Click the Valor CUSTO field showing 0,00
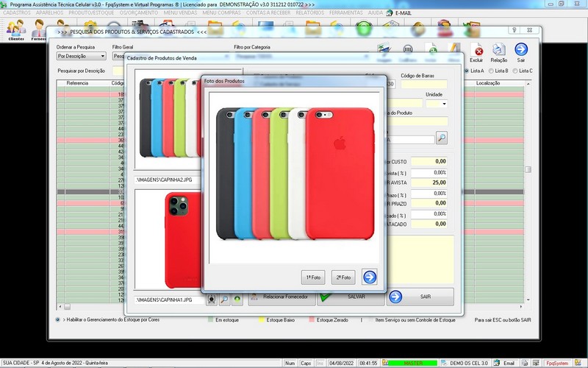This screenshot has width=588, height=368. click(x=429, y=161)
